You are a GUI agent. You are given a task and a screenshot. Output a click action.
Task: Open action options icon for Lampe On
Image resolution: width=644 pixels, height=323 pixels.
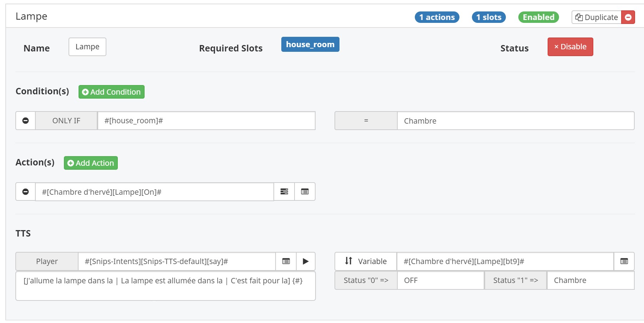(284, 192)
